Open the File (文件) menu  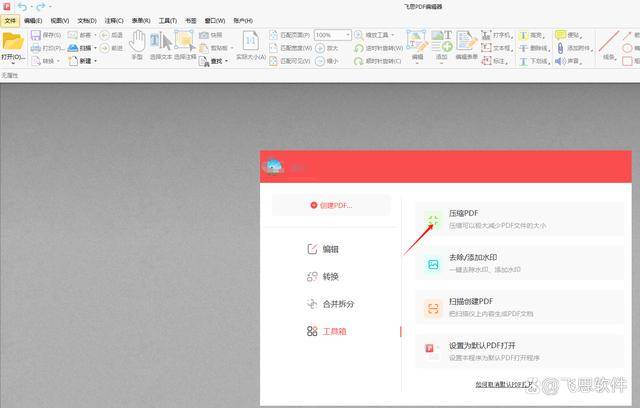coord(10,20)
